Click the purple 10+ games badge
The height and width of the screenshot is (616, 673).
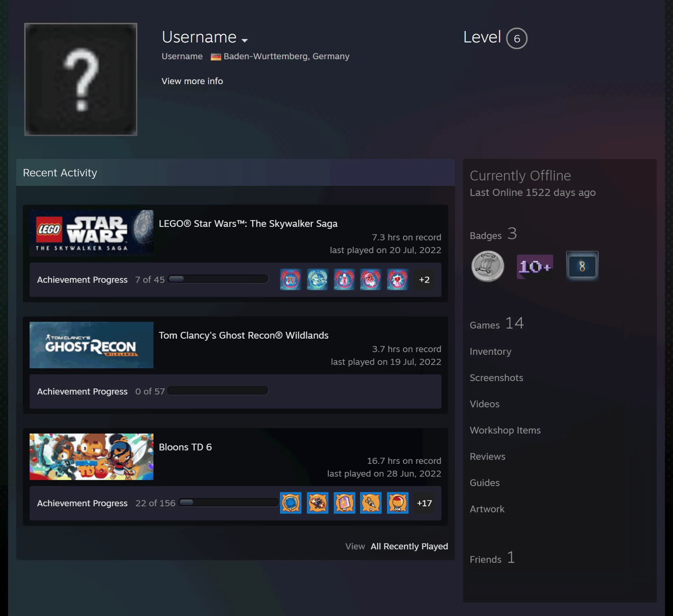535,267
